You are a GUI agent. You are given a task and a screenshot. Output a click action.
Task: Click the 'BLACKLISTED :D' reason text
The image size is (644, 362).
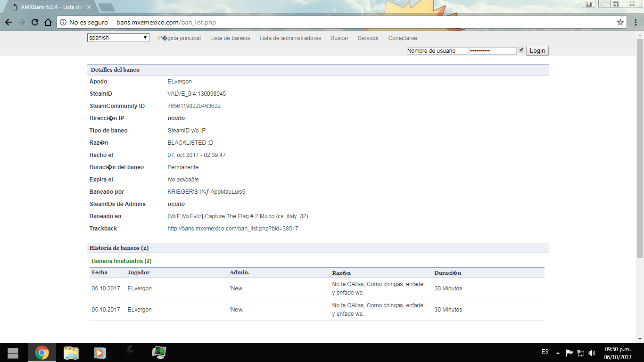[x=190, y=143]
